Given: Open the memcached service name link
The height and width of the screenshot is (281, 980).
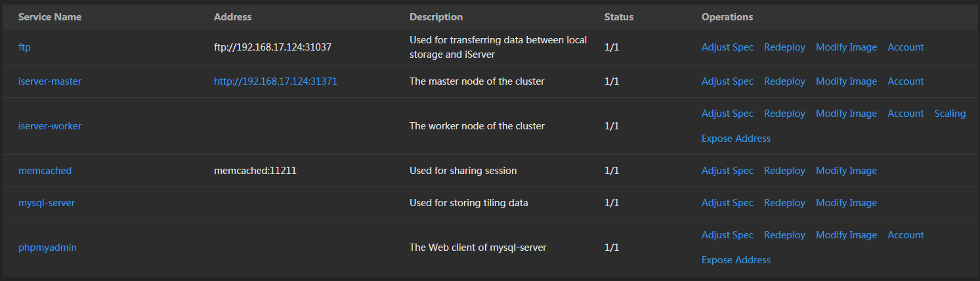Looking at the screenshot, I should coord(45,171).
